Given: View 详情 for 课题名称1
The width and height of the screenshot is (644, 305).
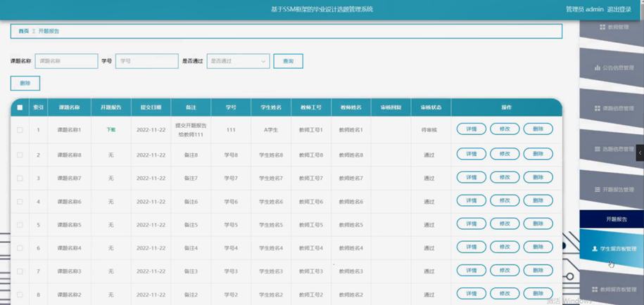Looking at the screenshot, I should [x=472, y=129].
